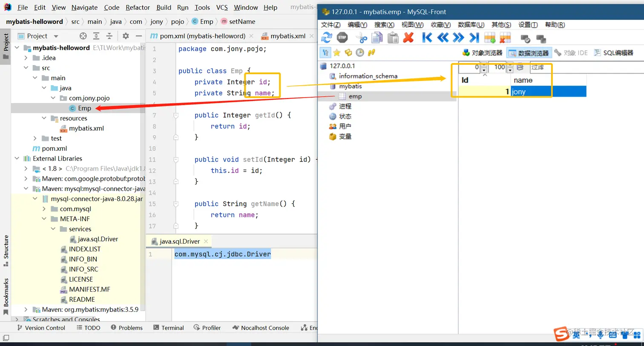The image size is (644, 346).
Task: Open the VCS menu in IntelliJ
Action: [x=222, y=7]
